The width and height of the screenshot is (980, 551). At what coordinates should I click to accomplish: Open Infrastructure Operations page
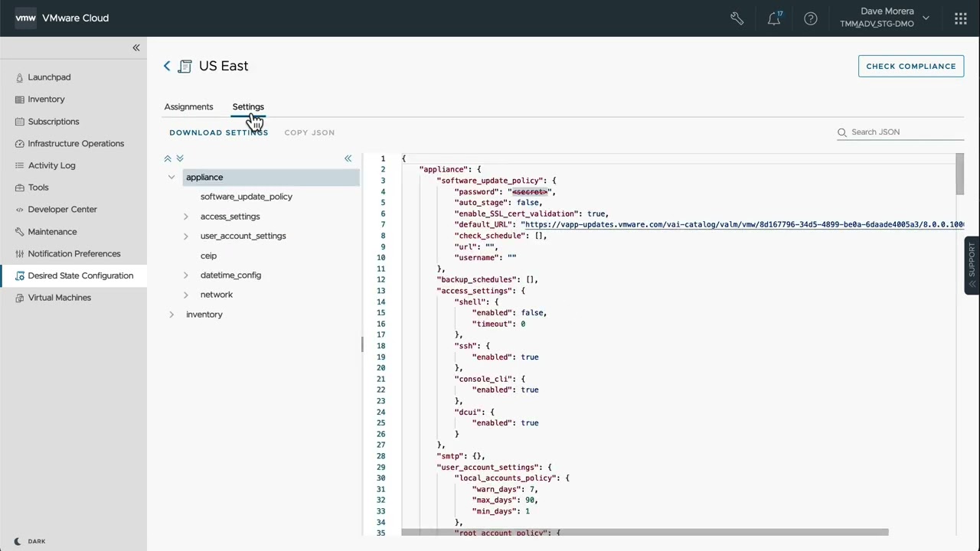76,143
